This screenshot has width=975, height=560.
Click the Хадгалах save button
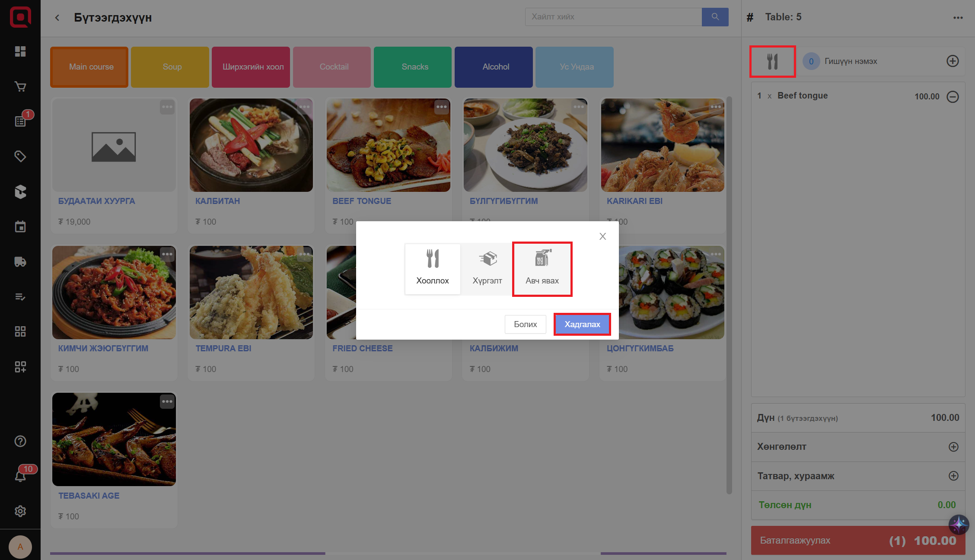click(582, 324)
